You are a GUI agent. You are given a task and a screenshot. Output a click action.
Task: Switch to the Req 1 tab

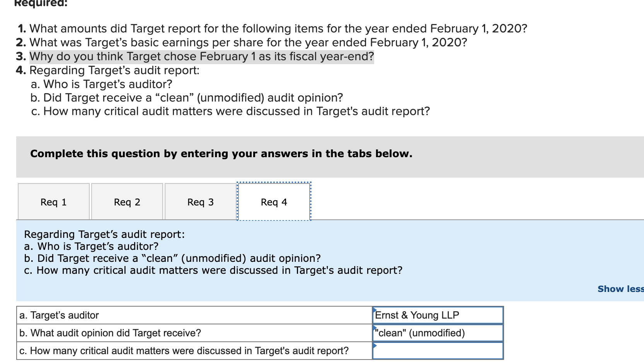click(x=53, y=201)
